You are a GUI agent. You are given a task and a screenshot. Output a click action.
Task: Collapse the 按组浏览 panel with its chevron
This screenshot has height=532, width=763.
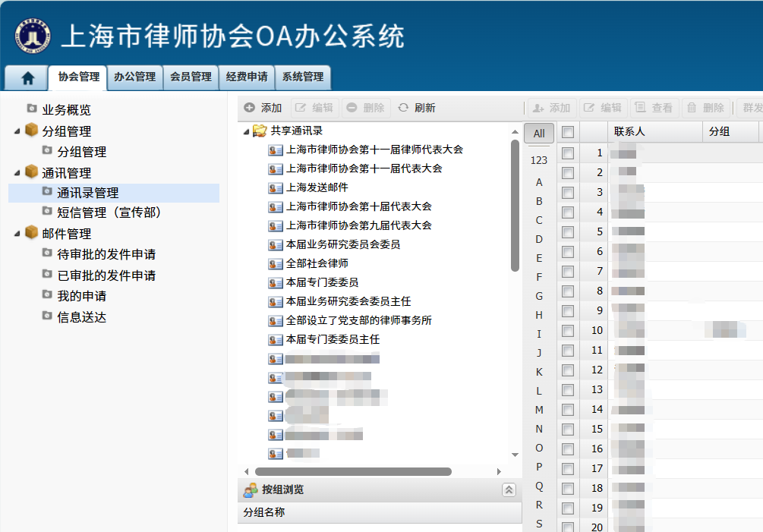509,489
